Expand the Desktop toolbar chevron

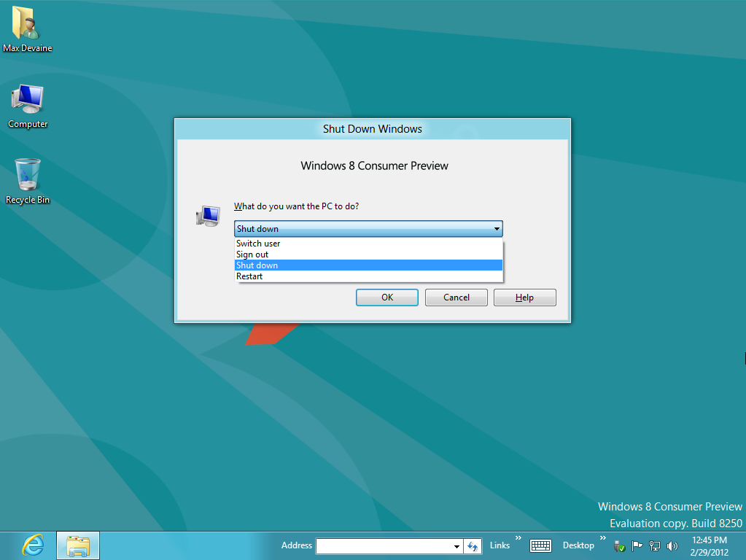point(603,537)
